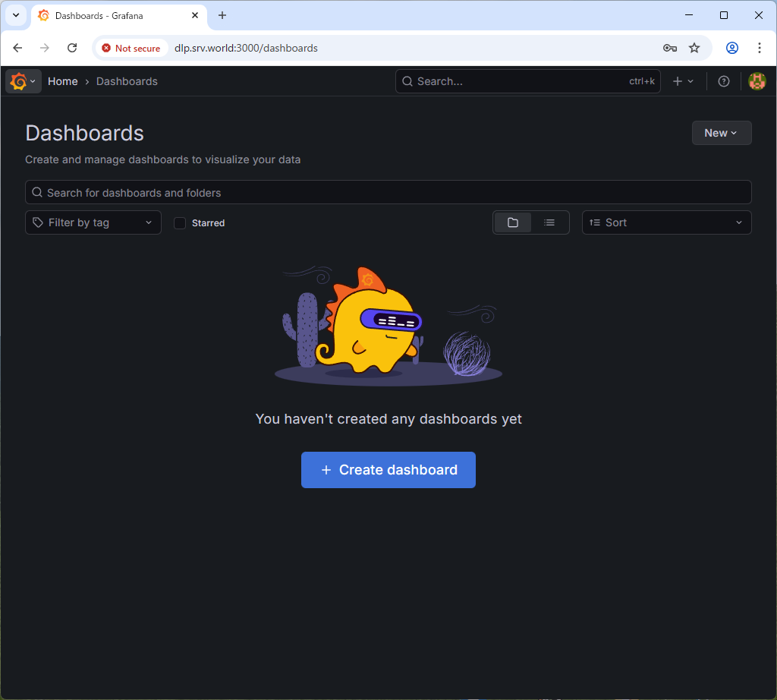This screenshot has width=777, height=700.
Task: Go back with browser back arrow
Action: (x=18, y=48)
